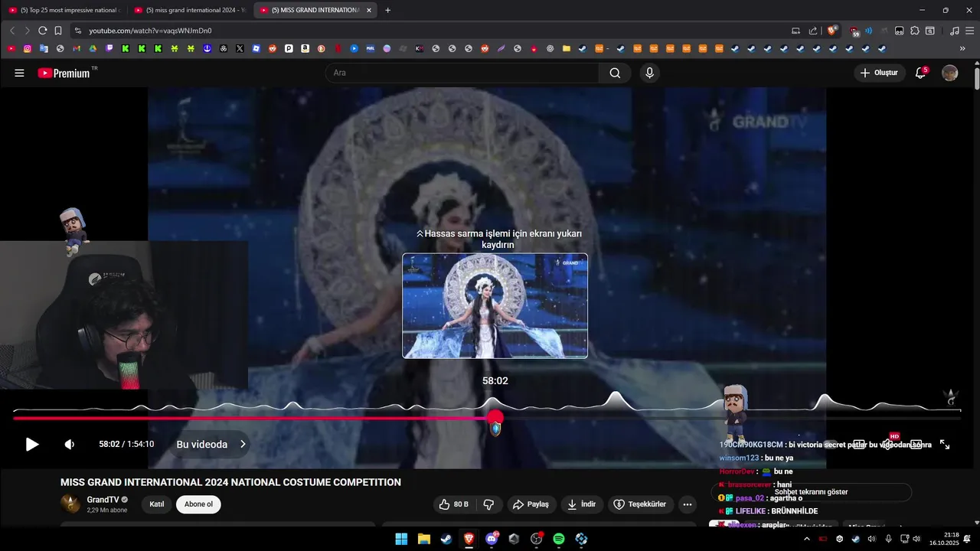Screen dimensions: 980x551
Task: Click the 'Paylaş' share button
Action: coord(531,504)
